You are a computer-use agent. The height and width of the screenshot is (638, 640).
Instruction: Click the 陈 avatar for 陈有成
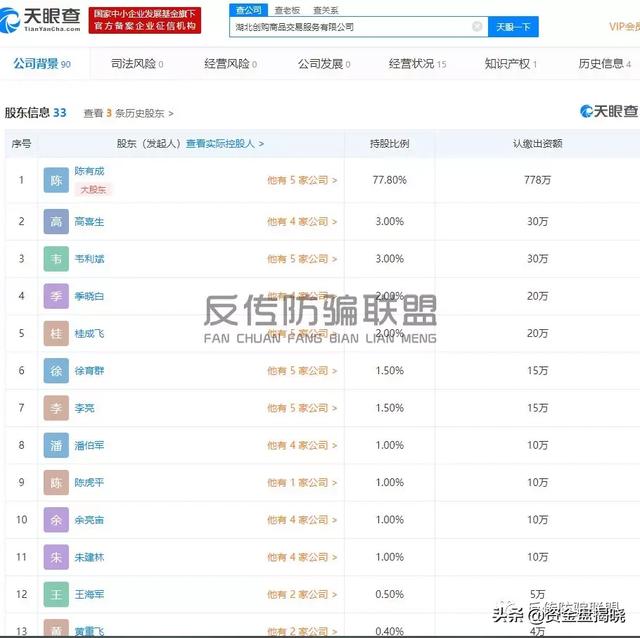[56, 180]
